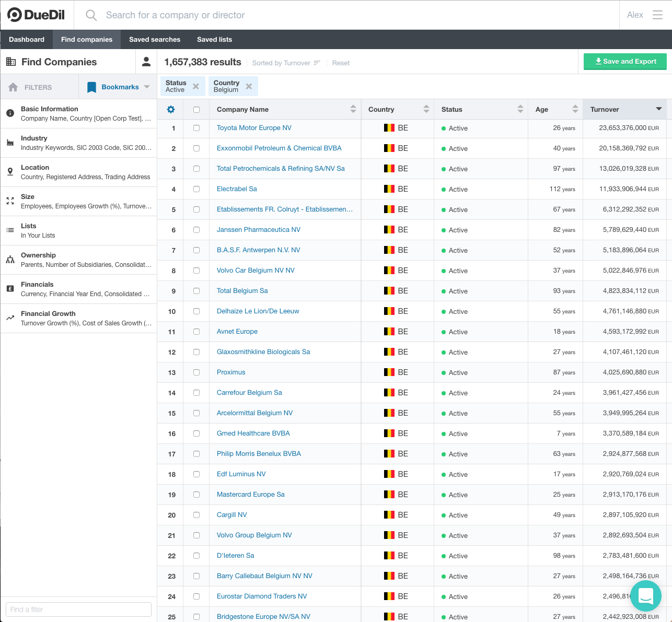The image size is (672, 622).
Task: Click the table column settings gear
Action: [171, 110]
